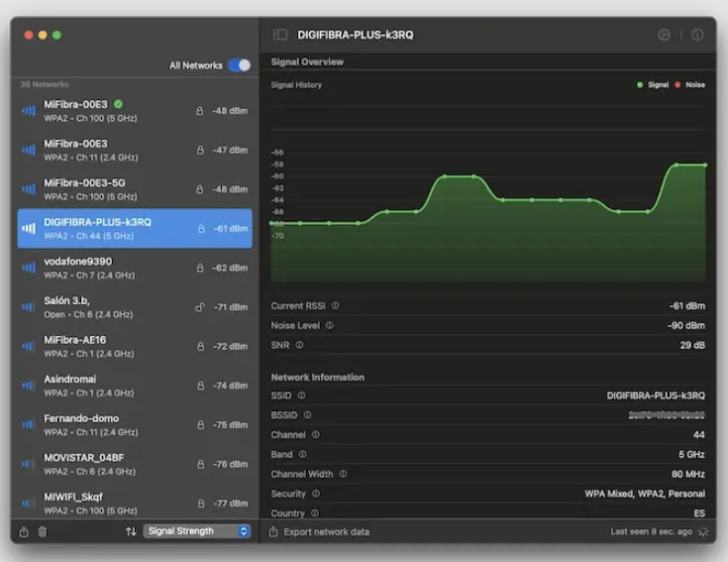Select the vodafone9390 network
Screen dimensions: 728x562
[135, 268]
